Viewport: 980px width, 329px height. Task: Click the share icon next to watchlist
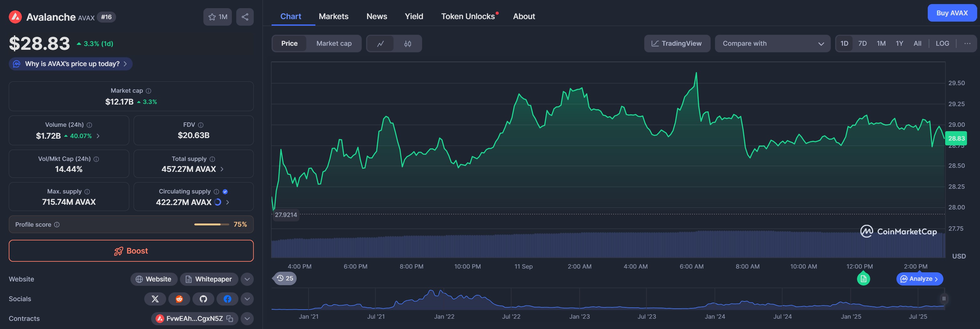click(x=245, y=17)
